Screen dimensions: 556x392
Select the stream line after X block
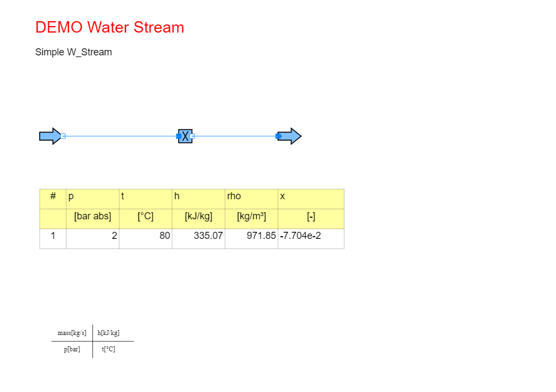coord(235,136)
